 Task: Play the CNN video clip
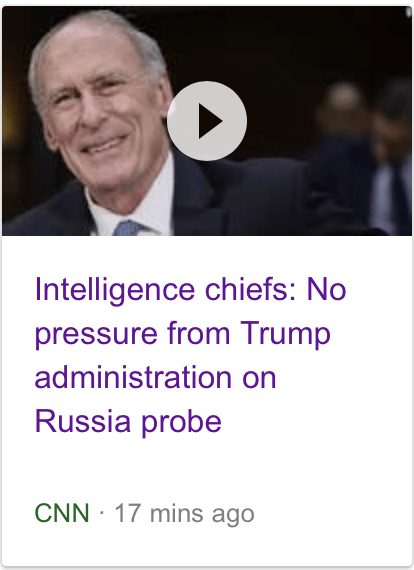coord(207,121)
